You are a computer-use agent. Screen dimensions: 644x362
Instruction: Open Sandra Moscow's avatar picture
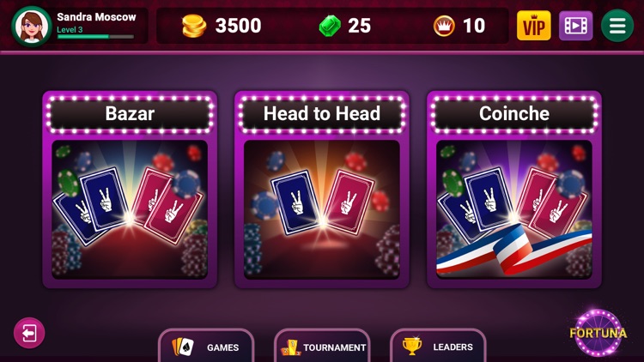(32, 27)
